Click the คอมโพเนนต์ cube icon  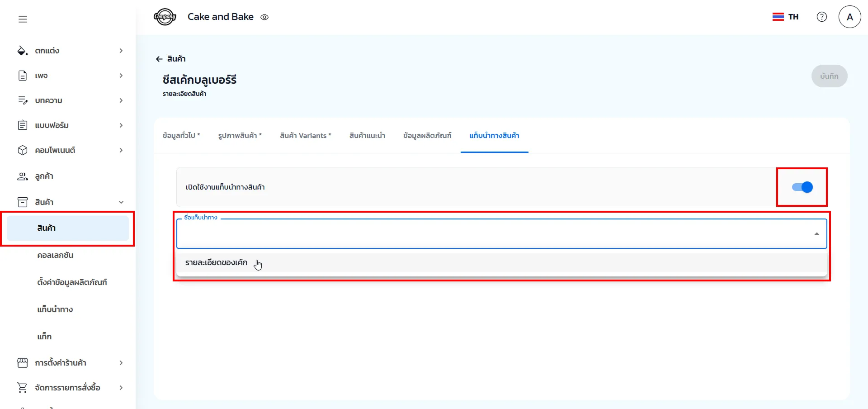22,150
